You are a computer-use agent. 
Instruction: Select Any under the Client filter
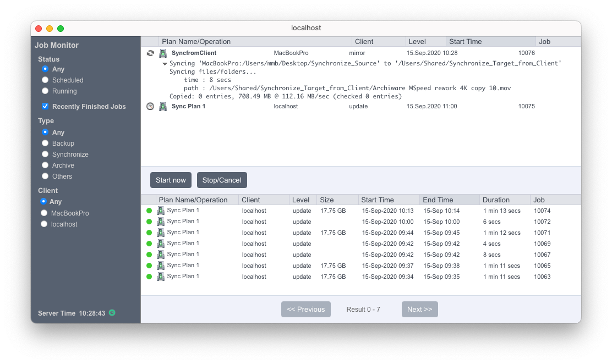43,202
